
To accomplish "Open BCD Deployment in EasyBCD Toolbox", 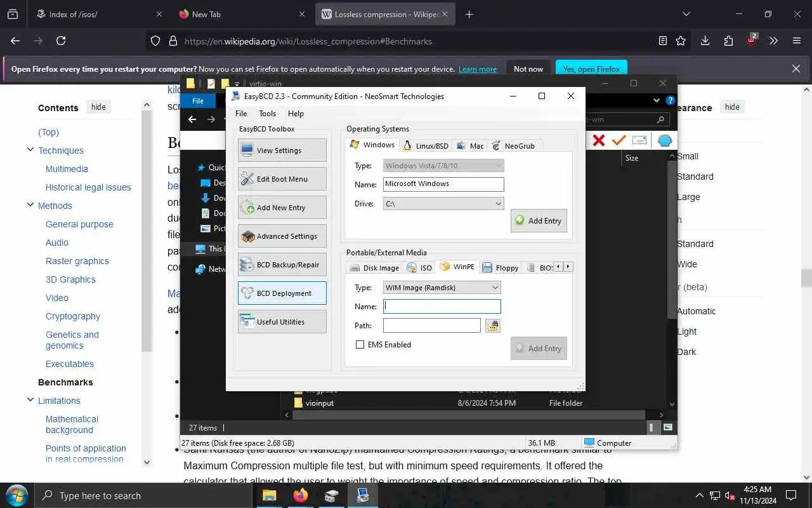I will [x=282, y=293].
